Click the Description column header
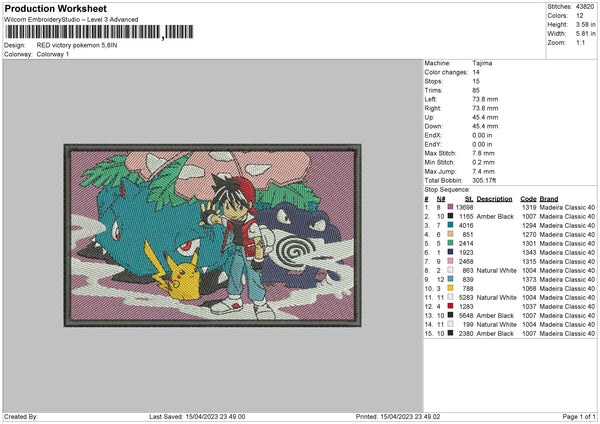Screen dimensions: 600x424 (494, 199)
